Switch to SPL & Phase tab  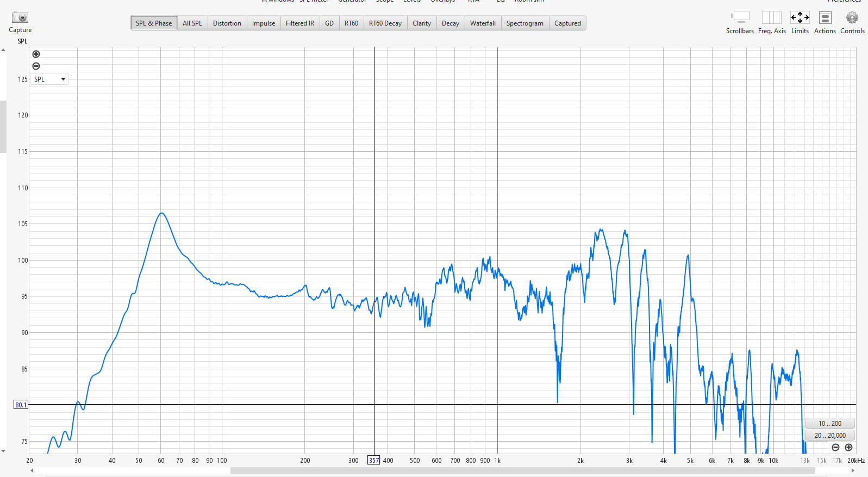coord(154,23)
